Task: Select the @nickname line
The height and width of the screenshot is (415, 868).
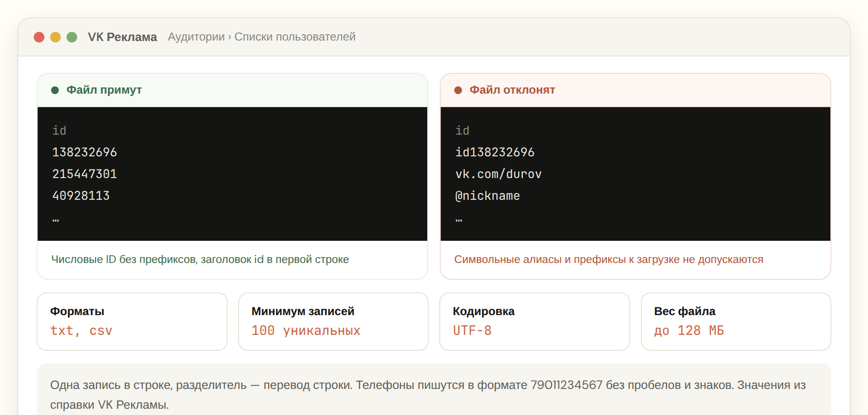Action: tap(488, 196)
